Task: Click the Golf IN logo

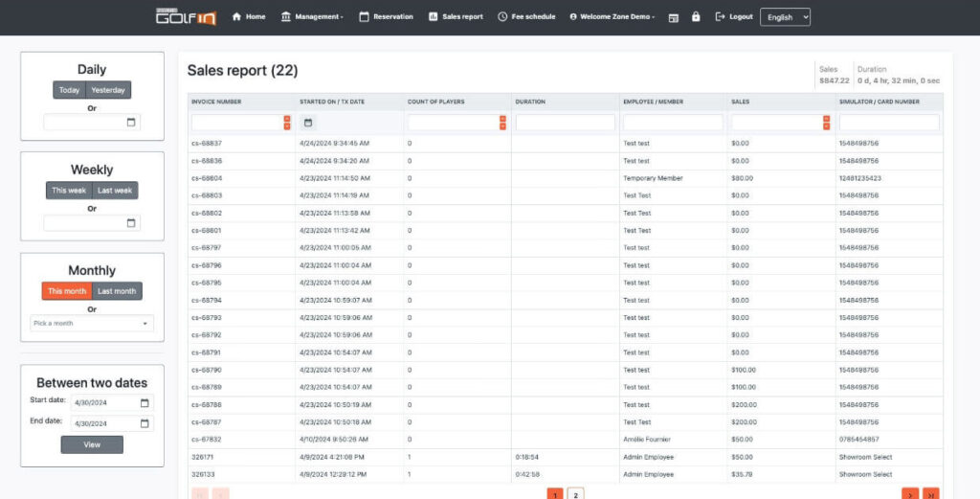Action: [x=187, y=16]
